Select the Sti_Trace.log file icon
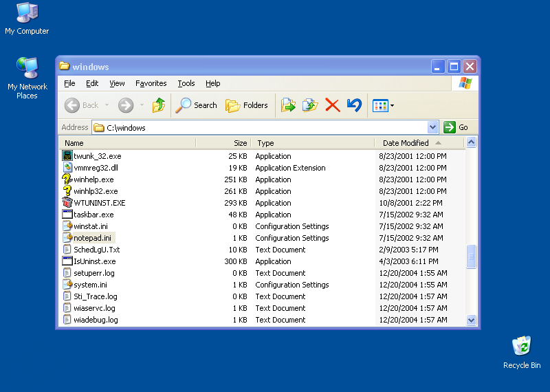The height and width of the screenshot is (392, 550). coord(67,296)
